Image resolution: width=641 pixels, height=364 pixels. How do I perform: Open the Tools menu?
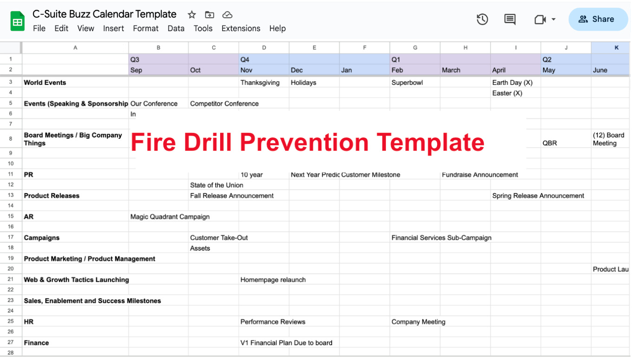click(x=203, y=28)
